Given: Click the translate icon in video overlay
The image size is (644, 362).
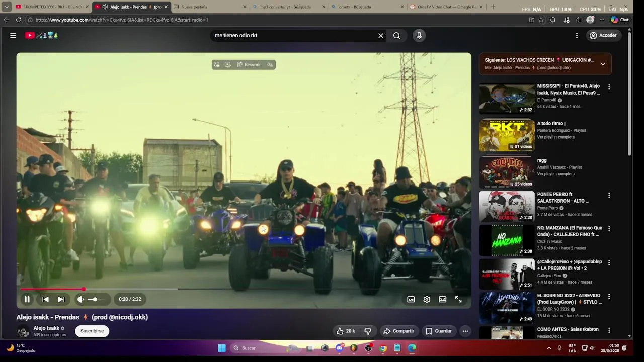Looking at the screenshot, I should (x=270, y=65).
